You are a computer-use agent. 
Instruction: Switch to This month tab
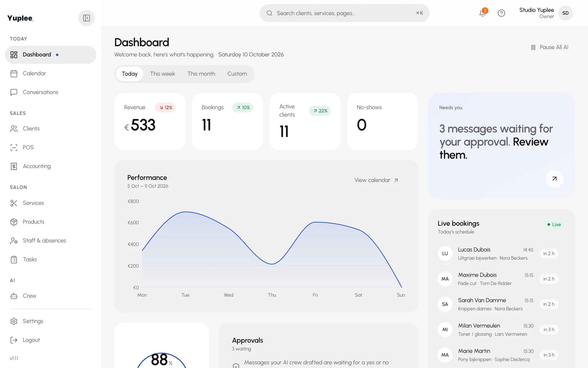pyautogui.click(x=201, y=74)
